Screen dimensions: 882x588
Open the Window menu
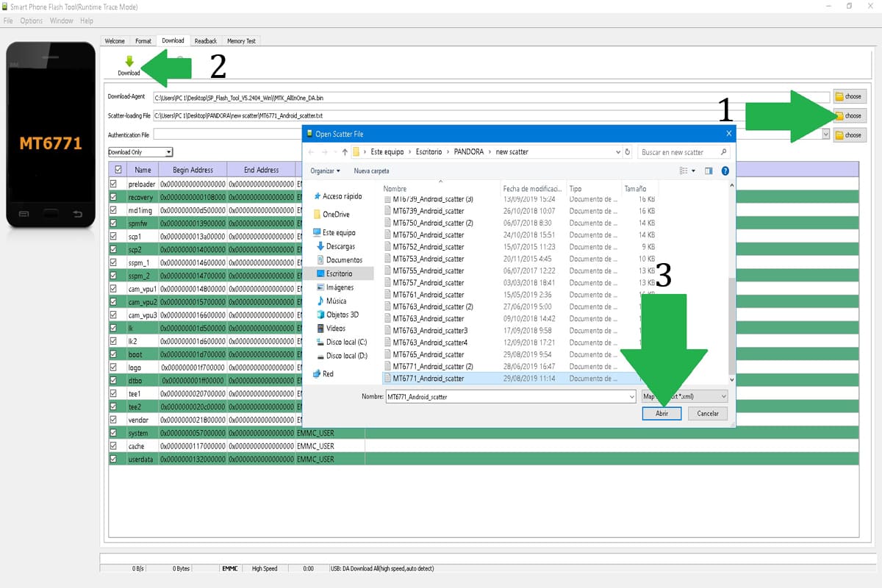61,21
